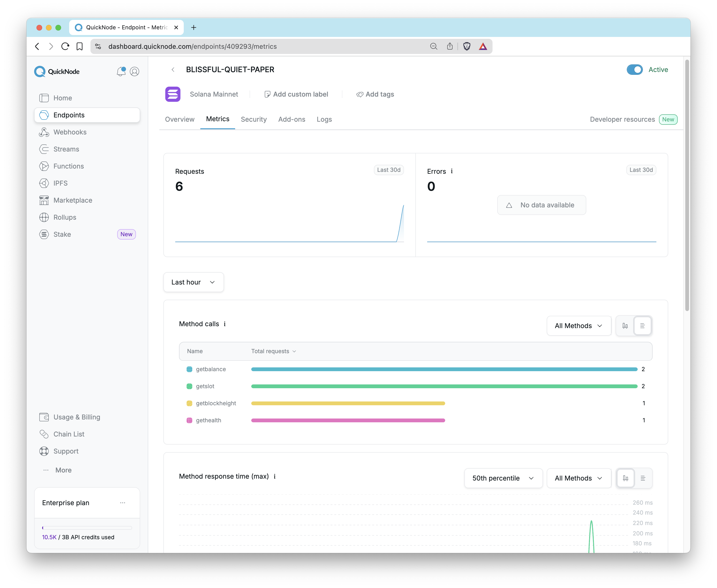
Task: Click the browser share icon
Action: click(450, 46)
